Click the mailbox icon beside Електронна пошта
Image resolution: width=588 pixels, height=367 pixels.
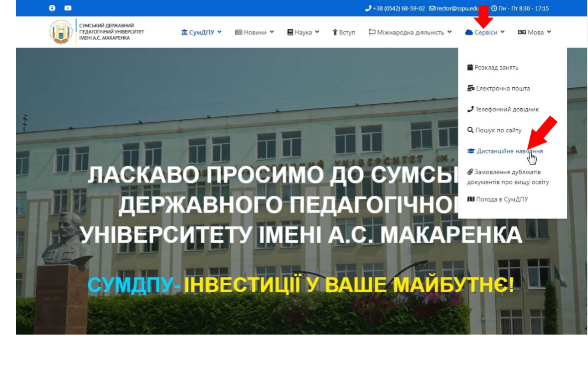tap(470, 89)
